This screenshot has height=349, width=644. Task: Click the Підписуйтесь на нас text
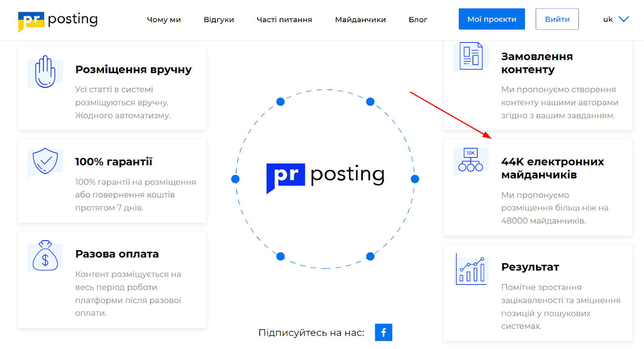(311, 332)
